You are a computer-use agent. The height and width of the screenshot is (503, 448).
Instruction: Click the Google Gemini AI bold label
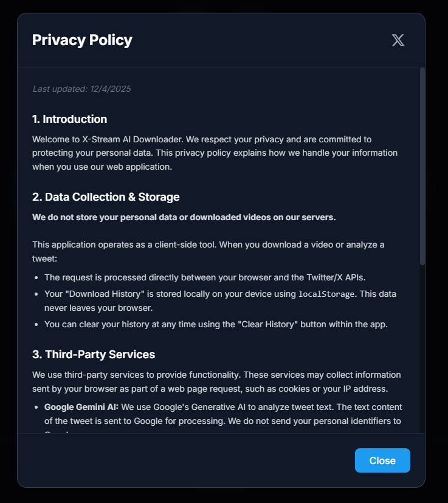82,407
